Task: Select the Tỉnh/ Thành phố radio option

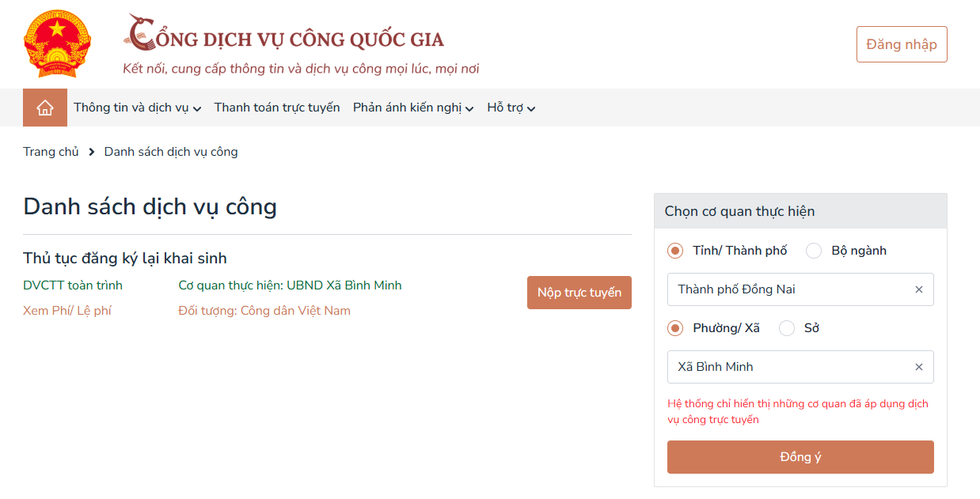Action: pyautogui.click(x=675, y=251)
